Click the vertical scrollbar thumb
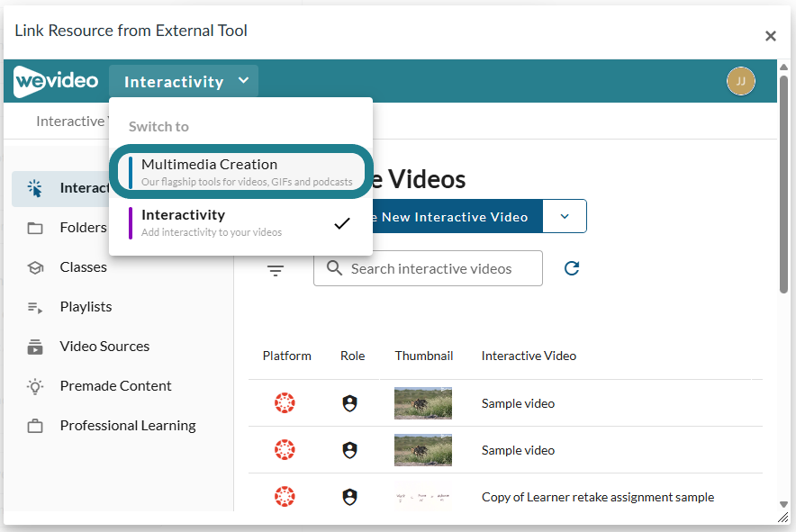The image size is (796, 532). [783, 184]
